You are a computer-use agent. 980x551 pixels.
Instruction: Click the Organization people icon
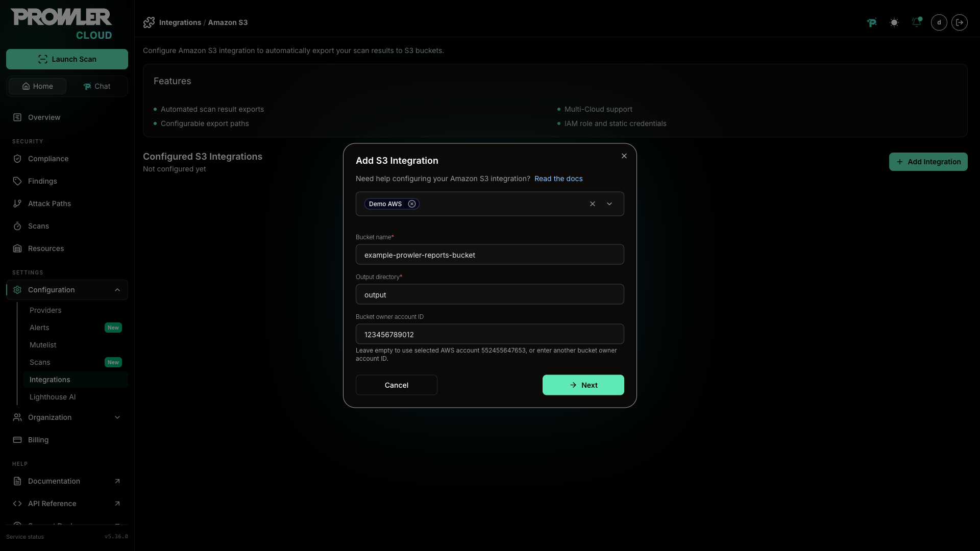pyautogui.click(x=17, y=417)
